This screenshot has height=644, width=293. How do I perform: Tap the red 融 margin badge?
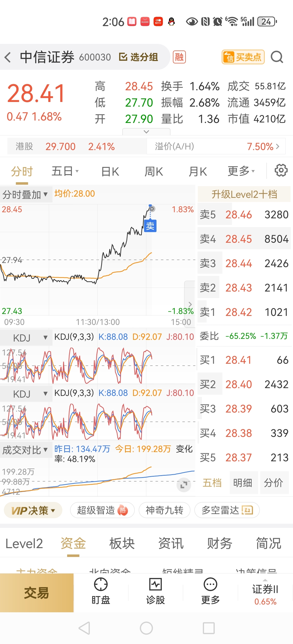tap(179, 57)
